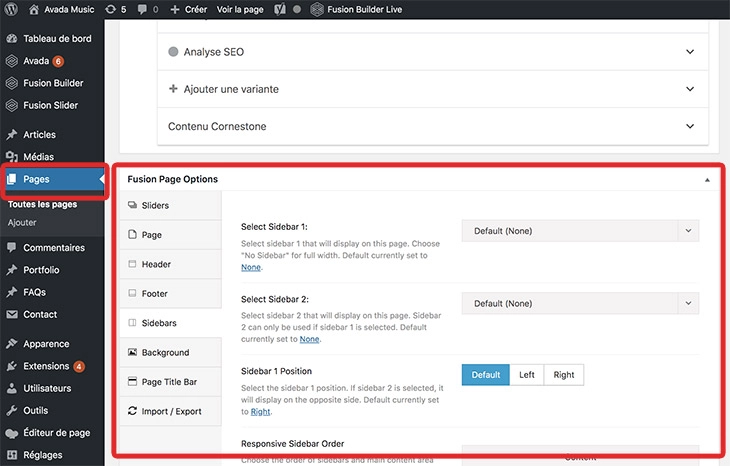Screen dimensions: 730x466
Task: Click the grey Analyse SEO status dot
Action: point(173,52)
